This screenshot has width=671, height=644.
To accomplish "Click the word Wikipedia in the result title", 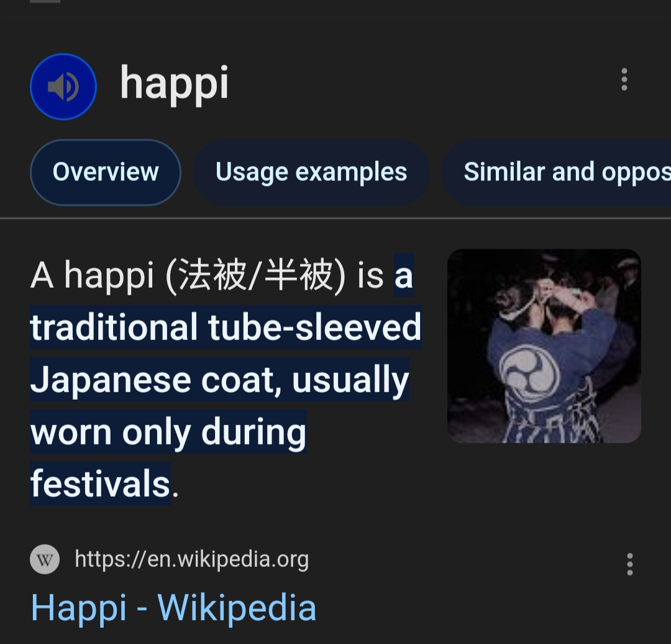I will (237, 608).
